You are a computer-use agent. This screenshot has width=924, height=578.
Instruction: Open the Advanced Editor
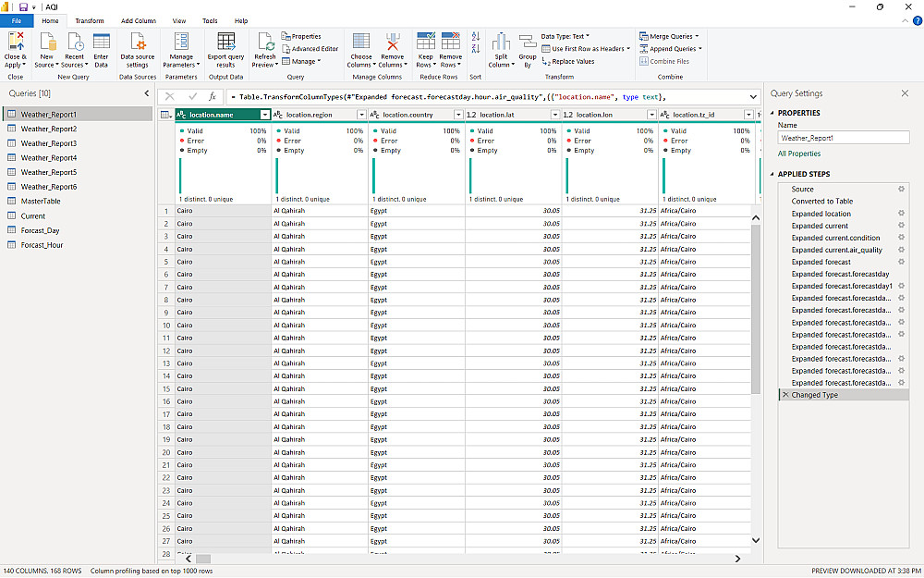point(310,49)
